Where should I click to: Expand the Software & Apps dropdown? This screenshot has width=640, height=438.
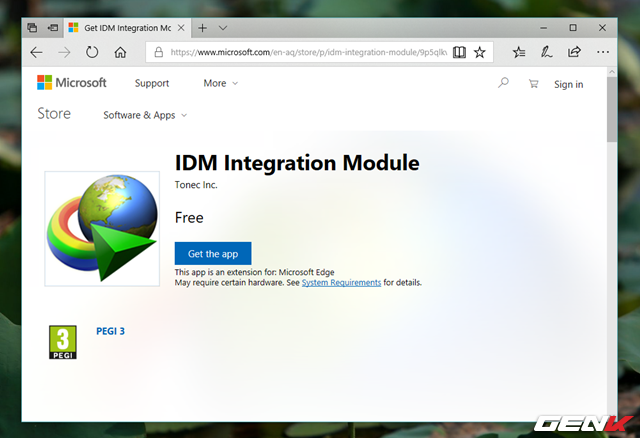click(145, 116)
